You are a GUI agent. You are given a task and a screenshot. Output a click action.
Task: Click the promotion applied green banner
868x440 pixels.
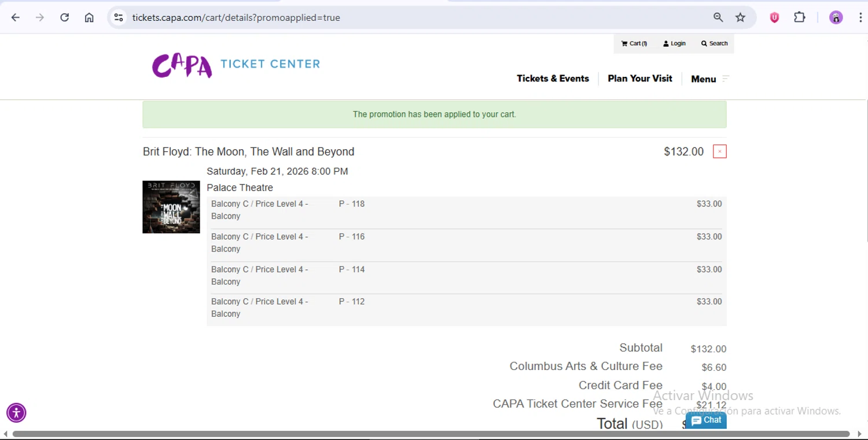pos(435,114)
